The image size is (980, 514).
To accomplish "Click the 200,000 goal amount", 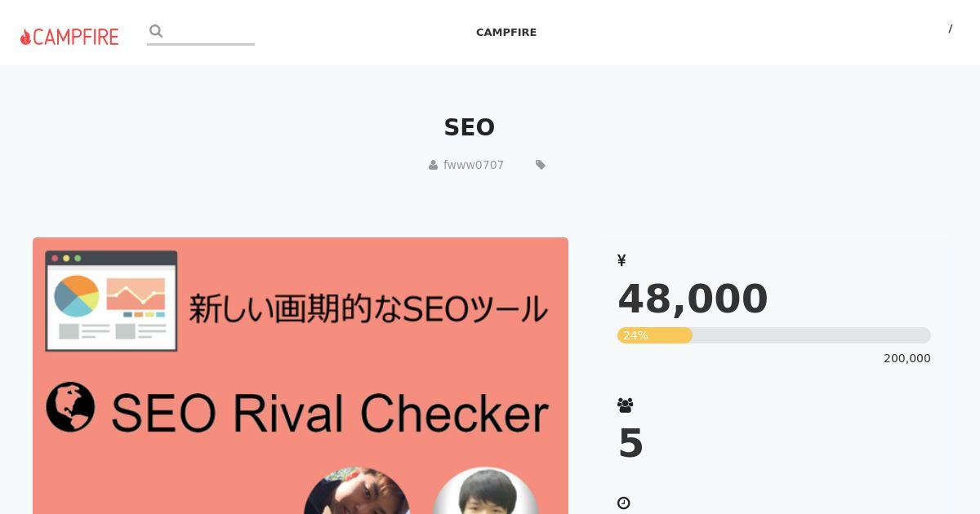I will click(907, 358).
